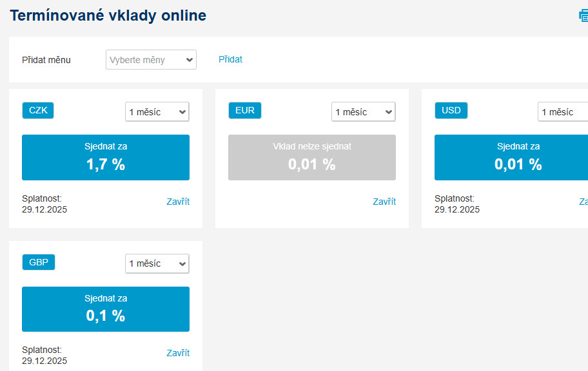Viewport: 588px width, 371px height.
Task: Click Sjednat za 0,1 % GBP button
Action: (x=106, y=309)
